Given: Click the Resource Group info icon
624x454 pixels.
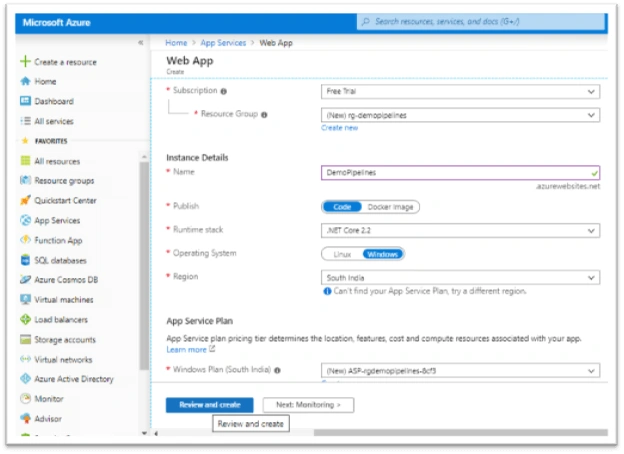Looking at the screenshot, I should (264, 115).
